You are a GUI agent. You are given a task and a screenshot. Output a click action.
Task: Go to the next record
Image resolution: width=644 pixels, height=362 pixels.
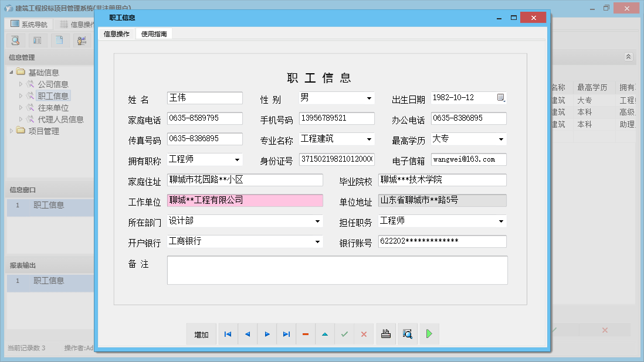click(x=267, y=334)
